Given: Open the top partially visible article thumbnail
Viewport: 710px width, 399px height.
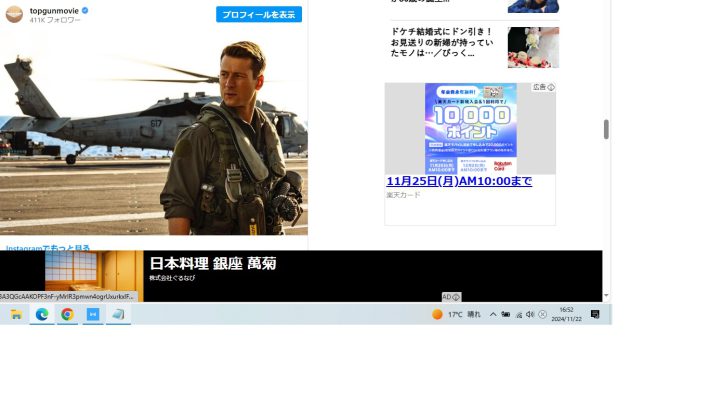Looking at the screenshot, I should point(533,6).
